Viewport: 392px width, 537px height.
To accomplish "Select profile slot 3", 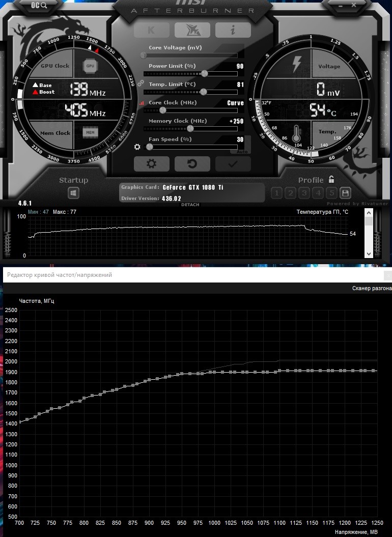I will coord(304,193).
